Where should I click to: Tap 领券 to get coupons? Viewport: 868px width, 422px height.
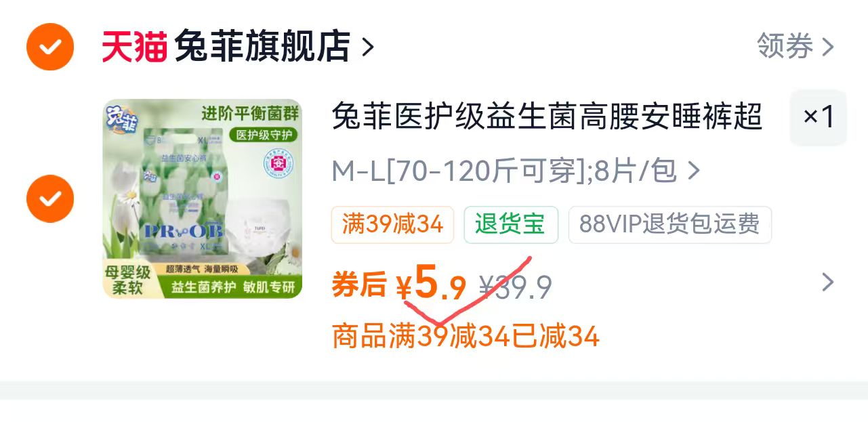785,47
